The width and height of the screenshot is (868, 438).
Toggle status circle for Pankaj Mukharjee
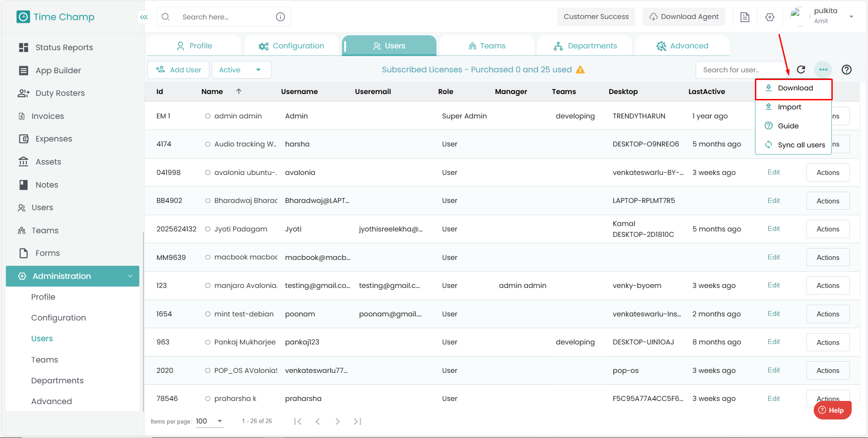(208, 342)
